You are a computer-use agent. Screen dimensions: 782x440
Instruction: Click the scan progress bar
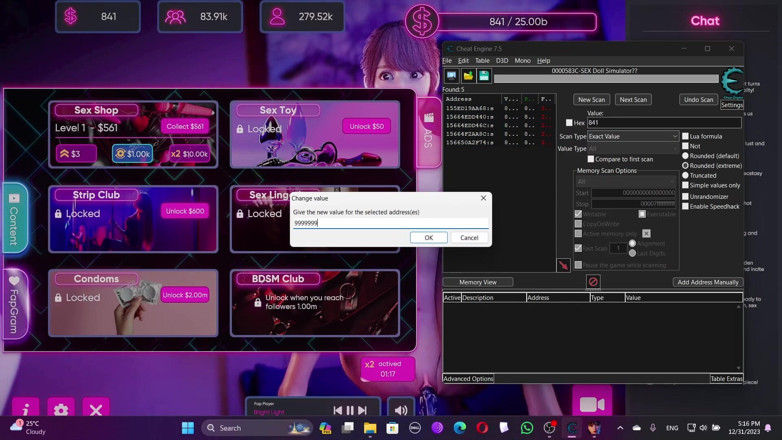606,79
